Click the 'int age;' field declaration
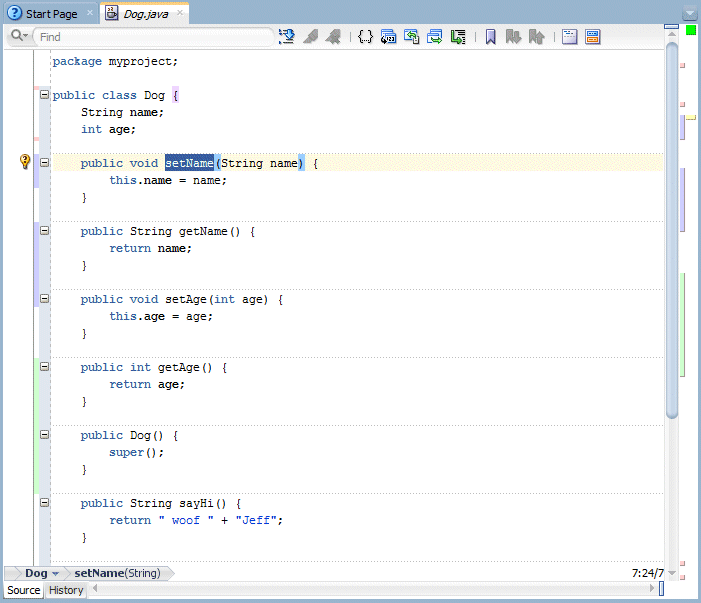The width and height of the screenshot is (701, 603). coord(108,129)
